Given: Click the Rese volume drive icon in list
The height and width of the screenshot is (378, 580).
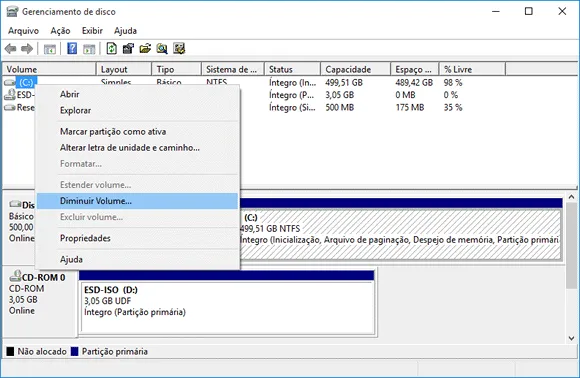Looking at the screenshot, I should 10,108.
